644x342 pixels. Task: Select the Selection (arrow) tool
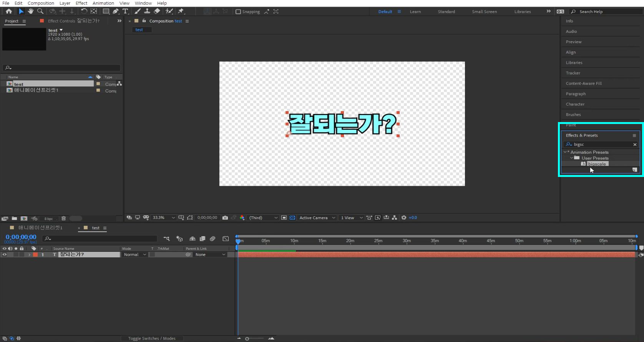click(x=21, y=12)
